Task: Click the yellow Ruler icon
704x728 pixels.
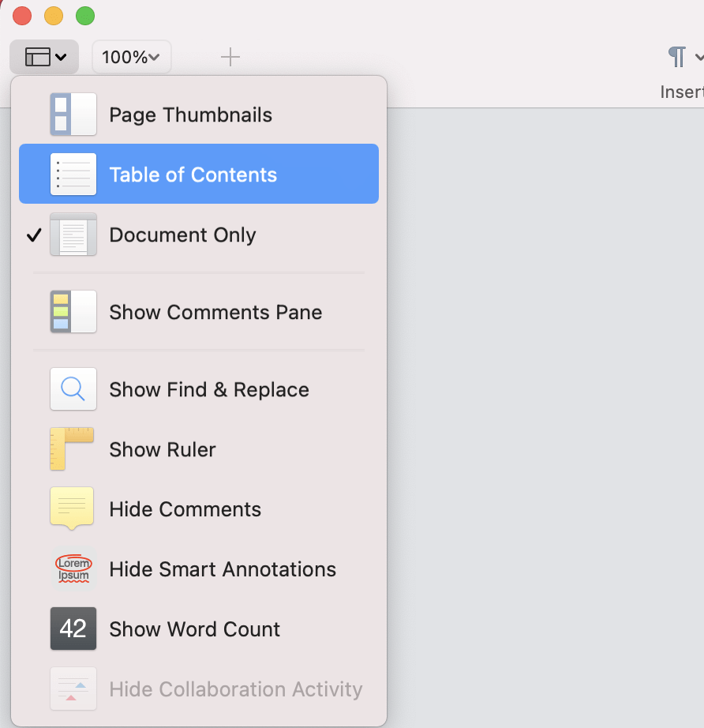Action: coord(73,448)
